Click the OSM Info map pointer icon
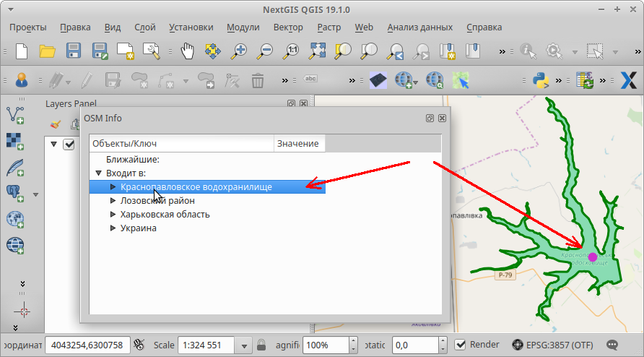The height and width of the screenshot is (357, 644). click(x=461, y=80)
